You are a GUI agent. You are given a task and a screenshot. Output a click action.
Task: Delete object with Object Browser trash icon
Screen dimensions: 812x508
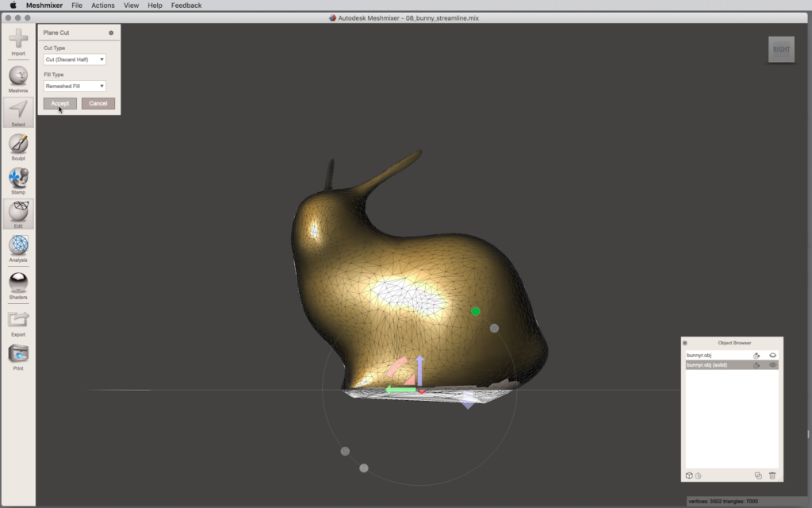coord(772,475)
